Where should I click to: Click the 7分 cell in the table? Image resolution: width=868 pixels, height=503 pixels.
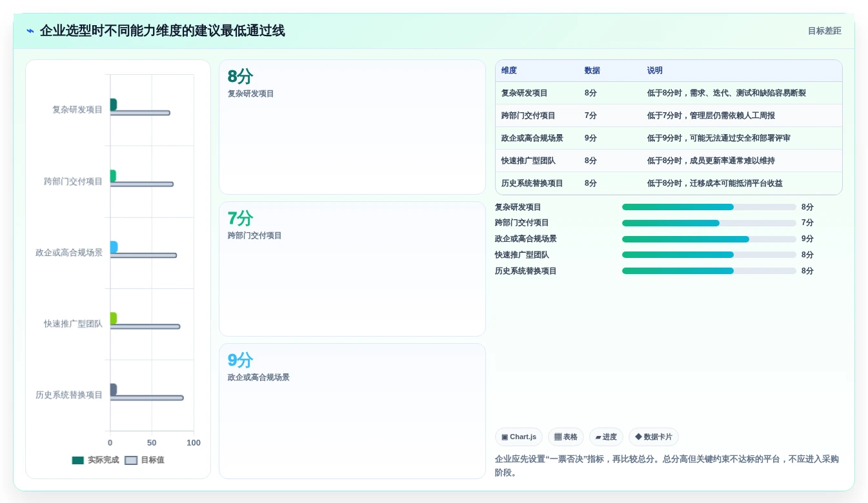tap(590, 115)
